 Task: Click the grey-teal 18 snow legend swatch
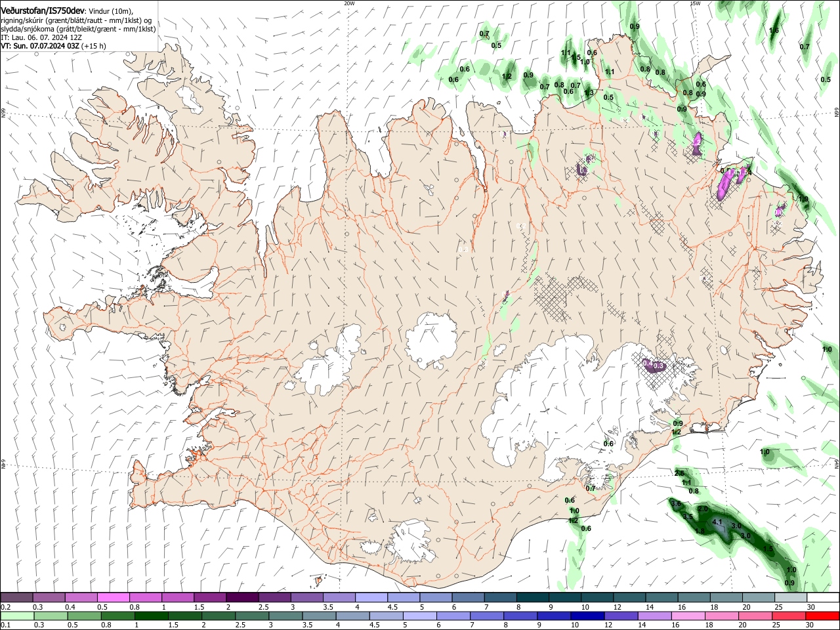coord(726,597)
